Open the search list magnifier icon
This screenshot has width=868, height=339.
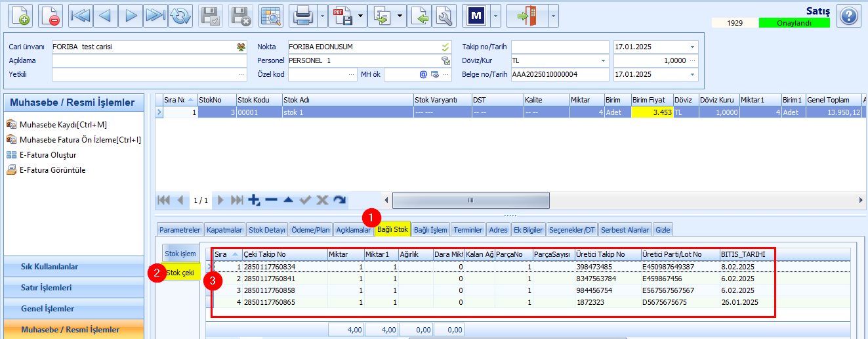270,14
